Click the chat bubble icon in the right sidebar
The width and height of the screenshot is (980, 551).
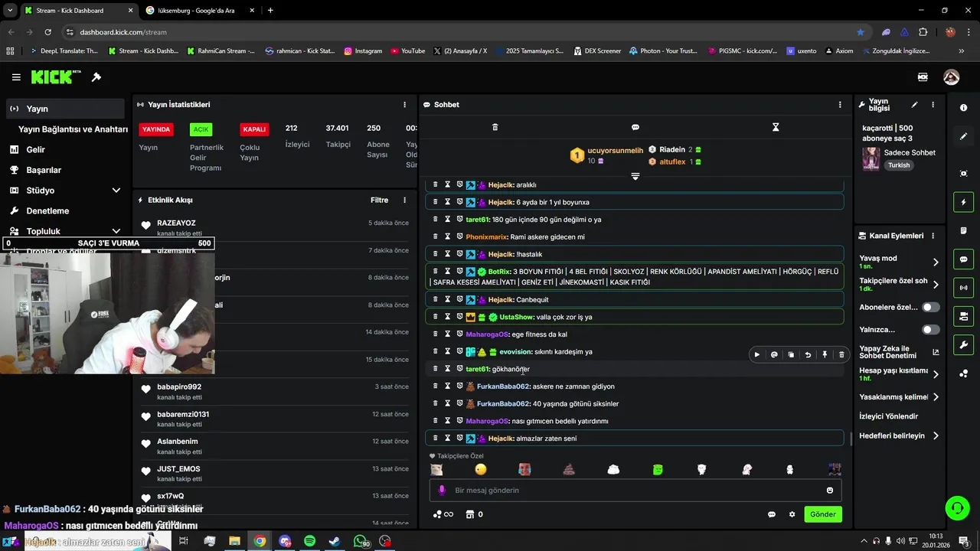point(963,259)
